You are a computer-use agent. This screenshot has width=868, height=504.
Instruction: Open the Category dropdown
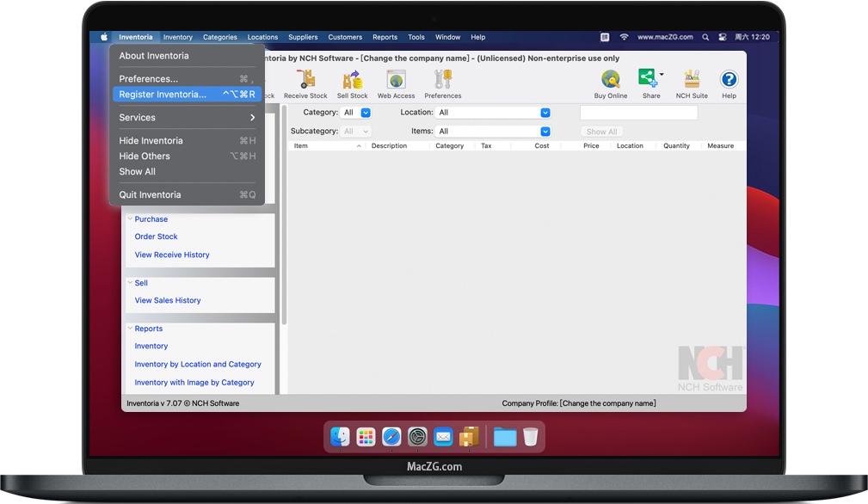(357, 113)
